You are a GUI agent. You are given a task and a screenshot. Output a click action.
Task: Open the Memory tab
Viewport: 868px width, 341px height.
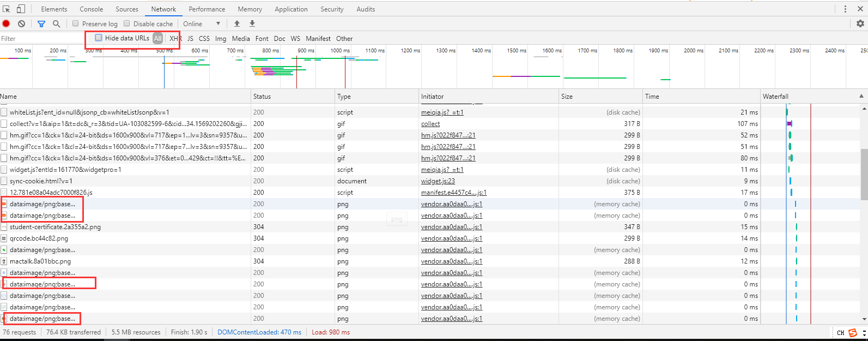point(250,9)
